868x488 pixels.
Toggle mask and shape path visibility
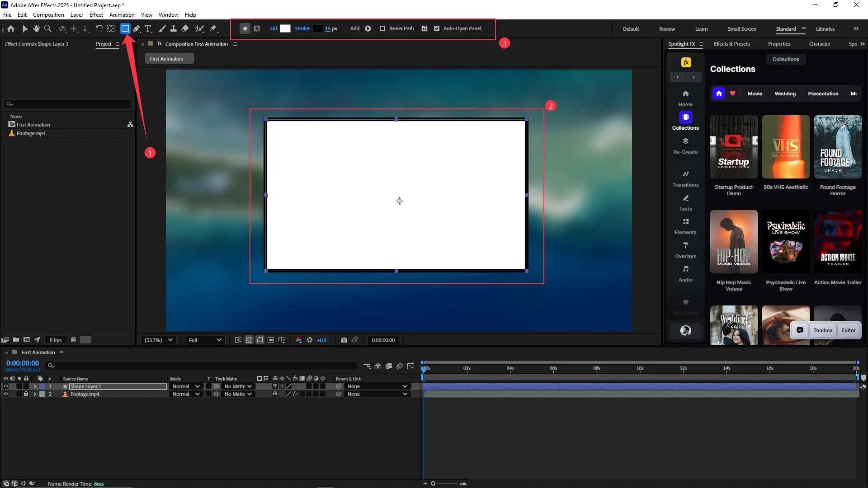pyautogui.click(x=260, y=340)
